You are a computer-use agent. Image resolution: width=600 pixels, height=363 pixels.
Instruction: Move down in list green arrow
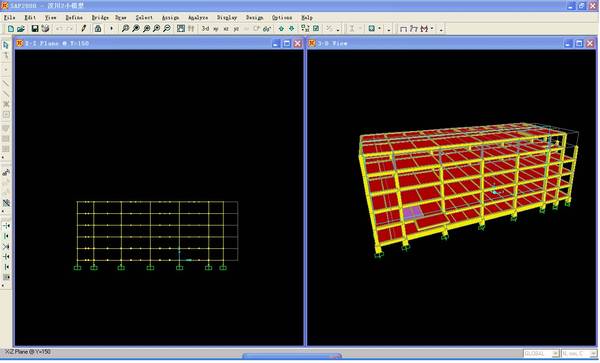click(292, 29)
